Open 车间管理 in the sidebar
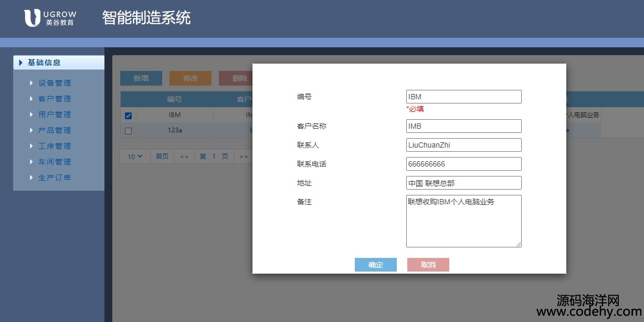 click(x=54, y=162)
